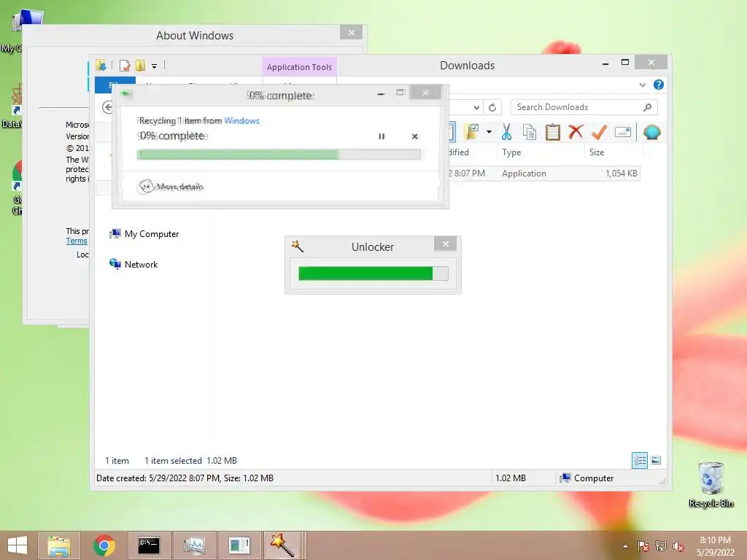Viewport: 747px width, 560px height.
Task: Switch to Details view layout button
Action: point(640,461)
